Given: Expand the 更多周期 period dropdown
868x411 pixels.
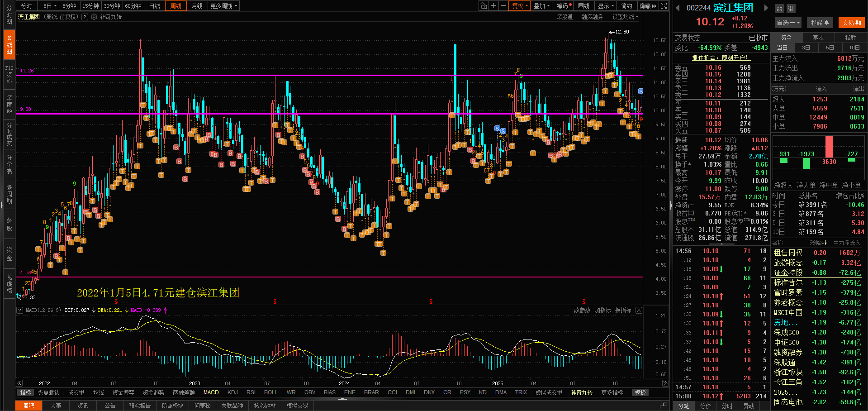Looking at the screenshot, I should pos(223,6).
